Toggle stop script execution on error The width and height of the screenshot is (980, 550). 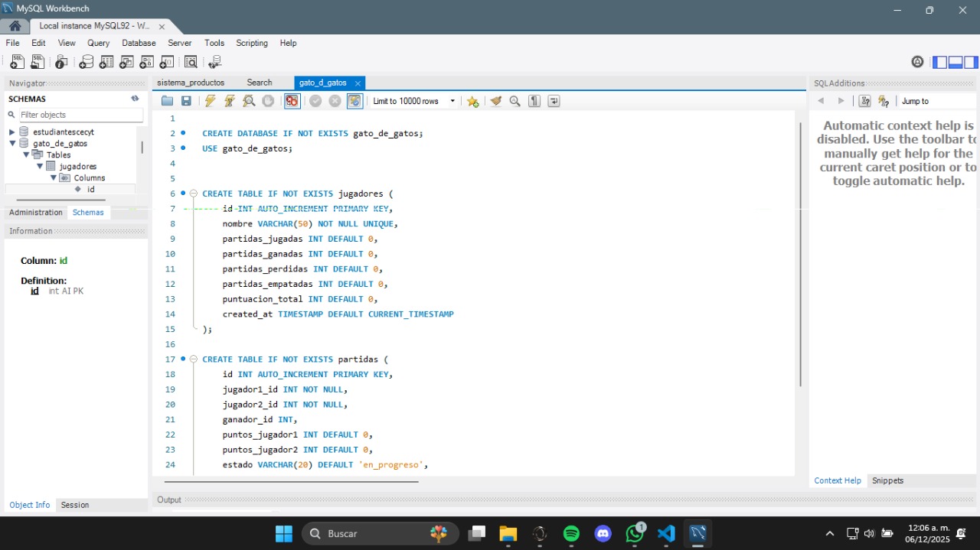tap(292, 101)
